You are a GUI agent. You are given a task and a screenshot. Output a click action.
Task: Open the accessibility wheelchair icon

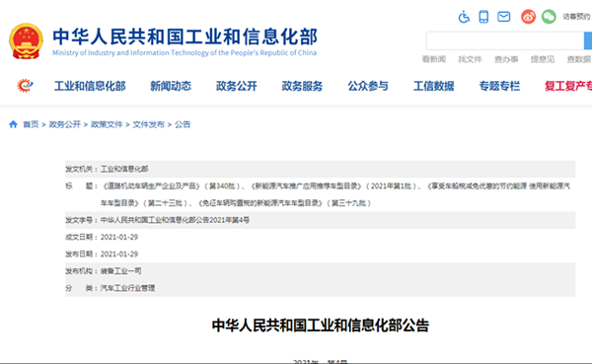464,17
